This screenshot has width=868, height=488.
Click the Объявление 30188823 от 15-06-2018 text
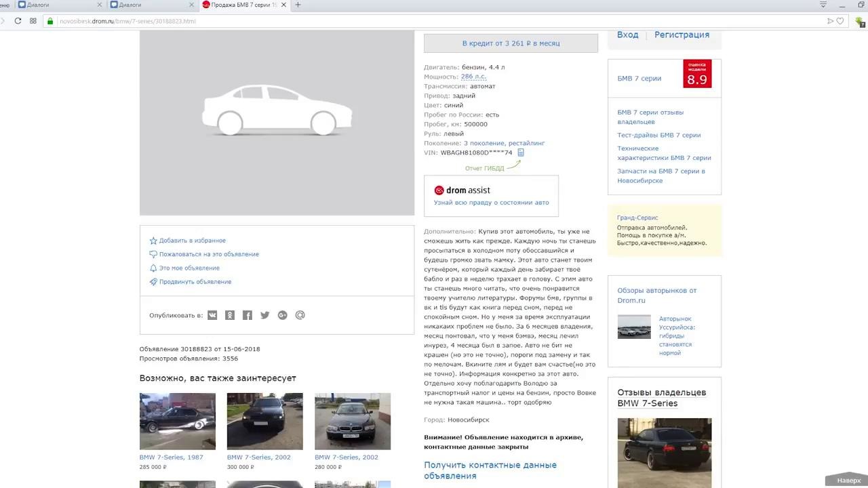click(x=200, y=349)
